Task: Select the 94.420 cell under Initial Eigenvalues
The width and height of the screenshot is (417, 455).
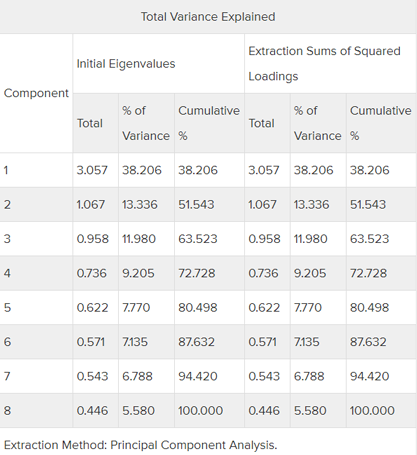Action: (x=198, y=376)
